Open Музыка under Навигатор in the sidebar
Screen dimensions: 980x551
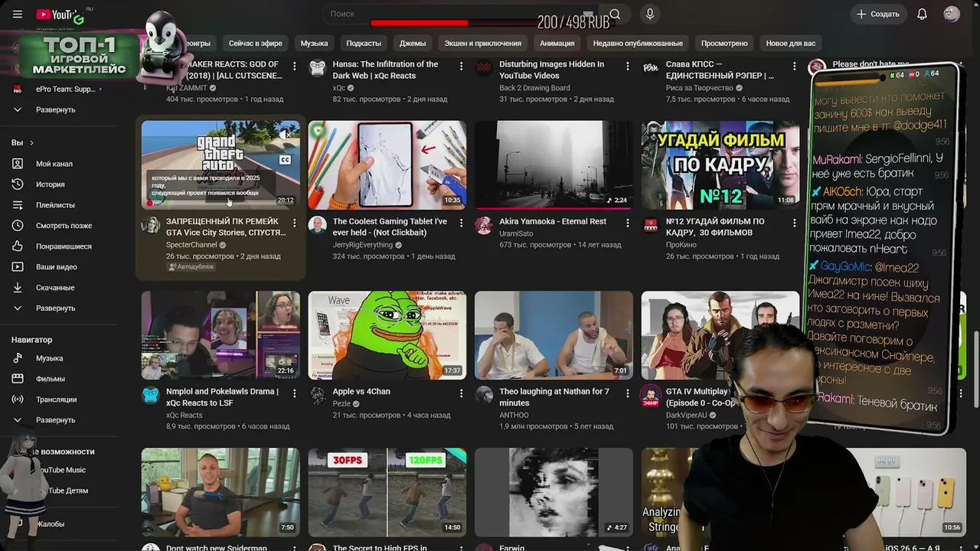coord(50,358)
